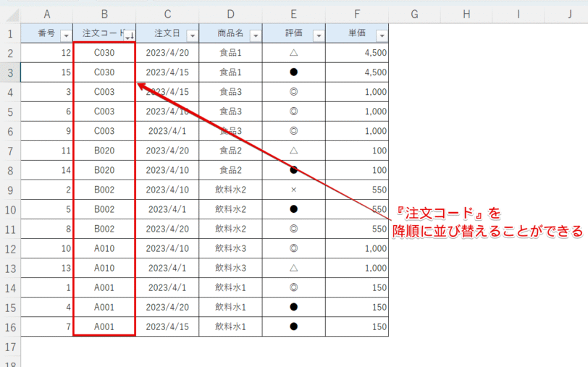Screen dimensions: 588x367
Task: Select price 150 in row 16
Action: coord(357,327)
